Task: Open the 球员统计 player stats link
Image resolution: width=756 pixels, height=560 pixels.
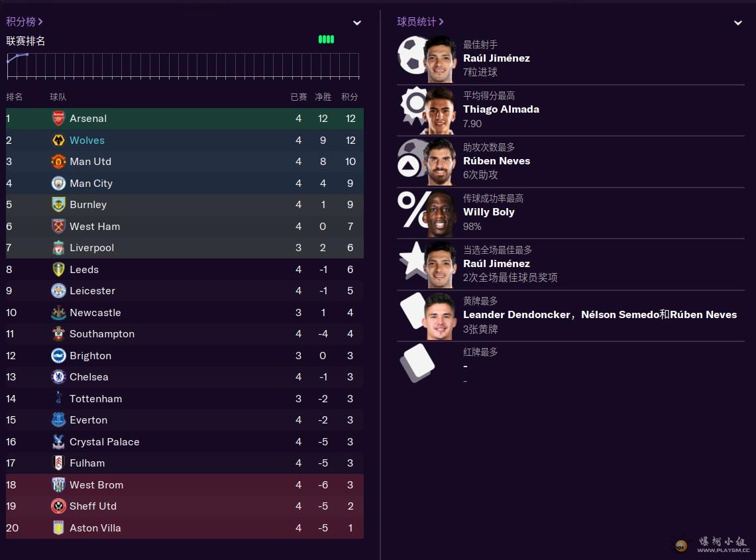Action: pyautogui.click(x=420, y=22)
